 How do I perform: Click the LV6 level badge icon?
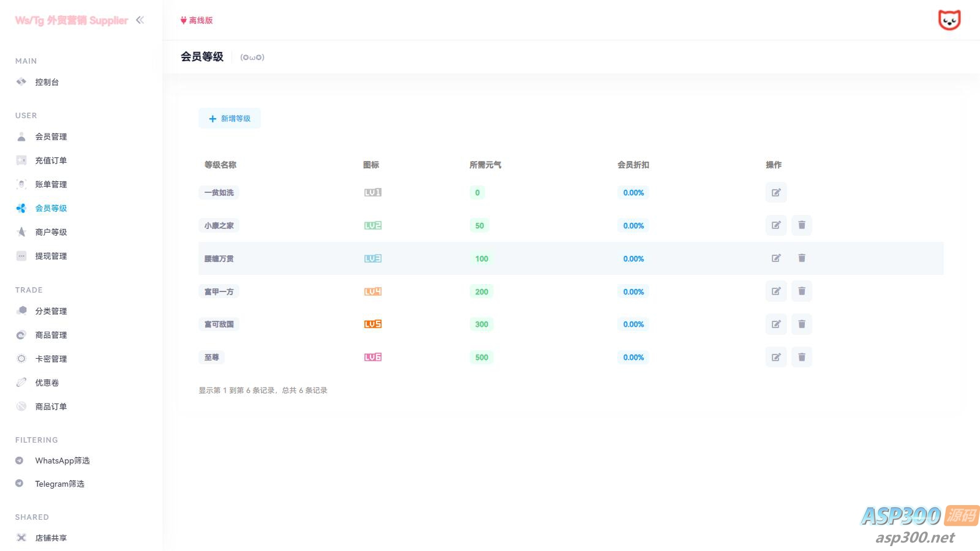click(x=372, y=358)
